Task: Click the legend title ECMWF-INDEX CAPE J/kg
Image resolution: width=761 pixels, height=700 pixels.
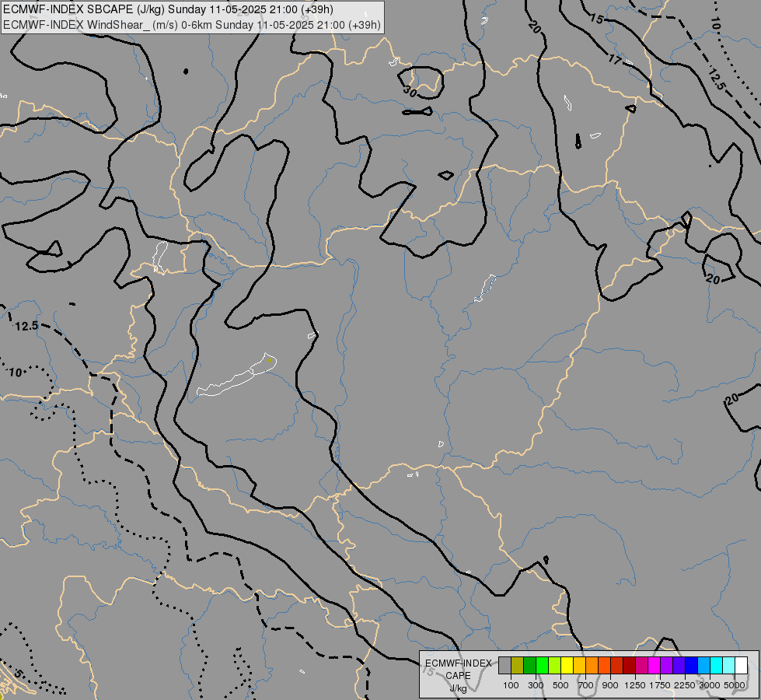Action: pyautogui.click(x=458, y=676)
